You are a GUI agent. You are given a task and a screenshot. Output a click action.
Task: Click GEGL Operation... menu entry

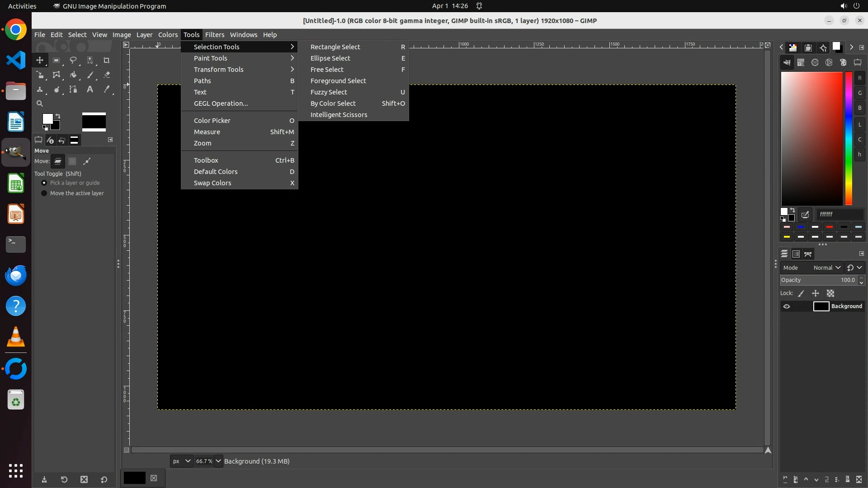click(x=221, y=103)
